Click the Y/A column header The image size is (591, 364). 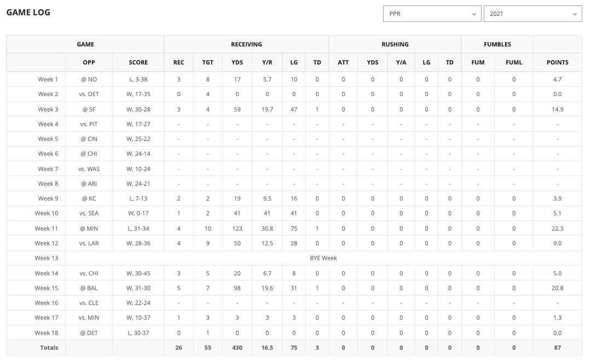coord(401,62)
